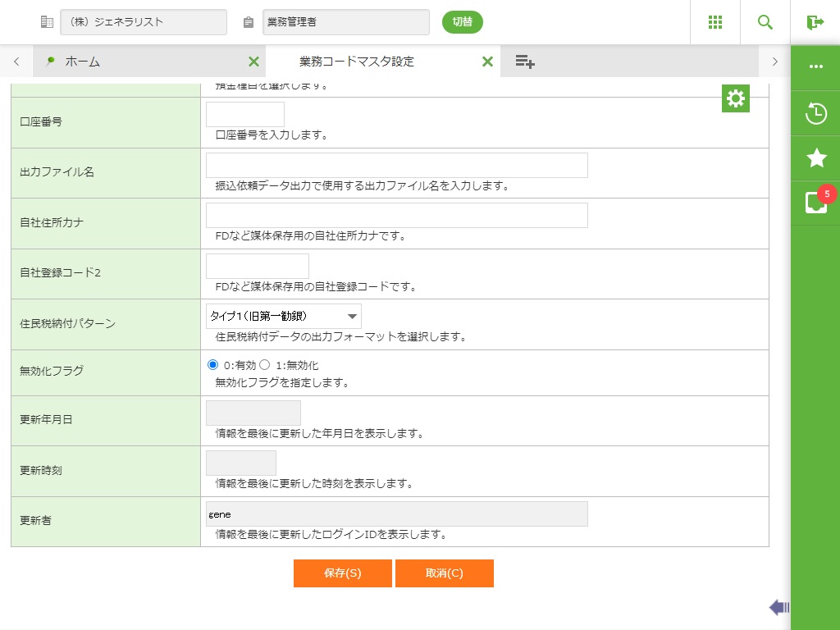Click the logout icon in top bar
The width and height of the screenshot is (840, 630).
tap(815, 22)
